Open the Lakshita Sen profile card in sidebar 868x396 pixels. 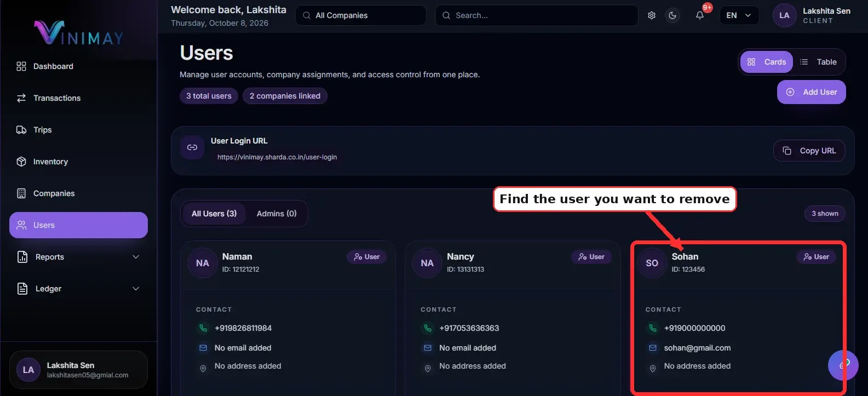[78, 370]
